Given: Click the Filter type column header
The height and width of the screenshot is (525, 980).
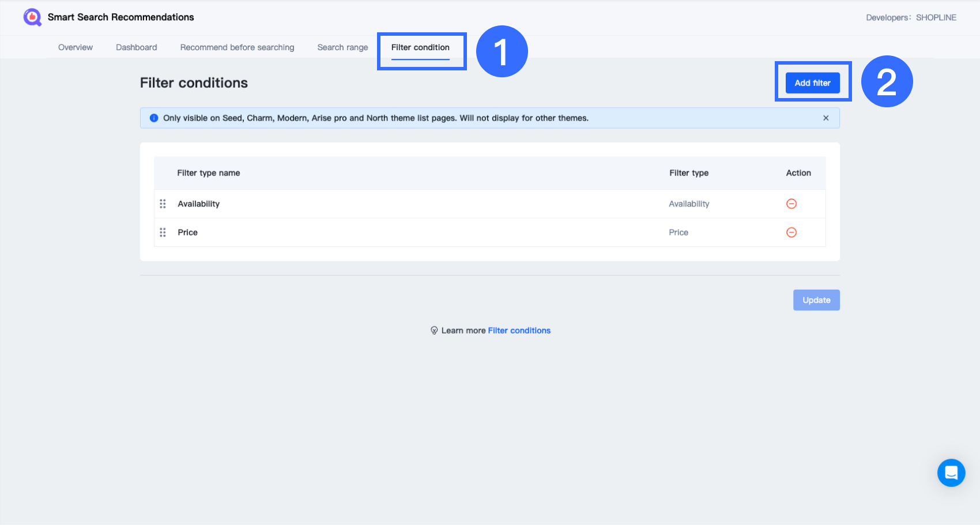Looking at the screenshot, I should click(689, 172).
